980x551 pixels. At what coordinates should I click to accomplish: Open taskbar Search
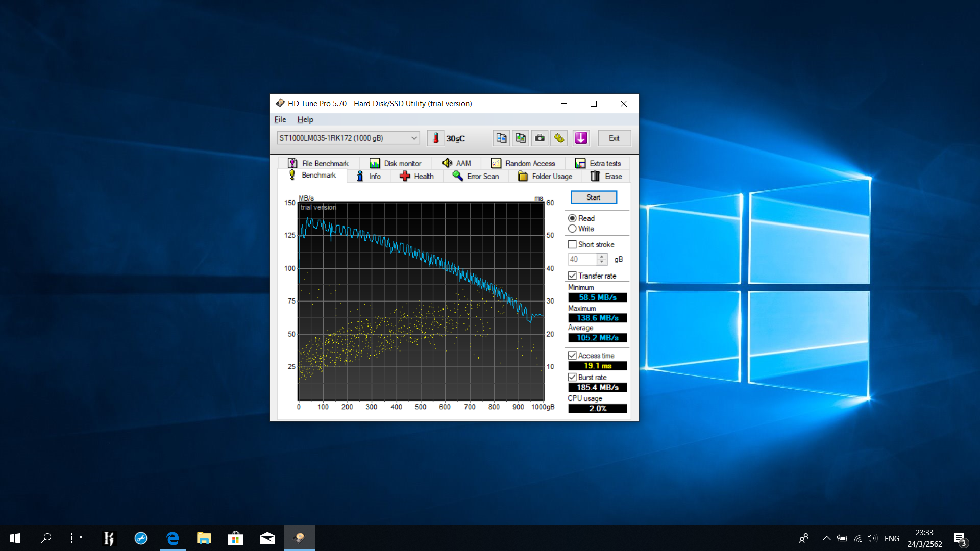[x=46, y=538]
